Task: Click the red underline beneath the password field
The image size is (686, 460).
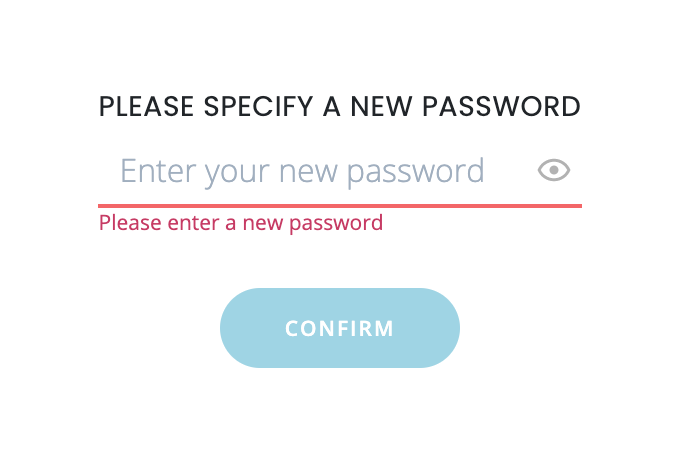Action: tap(340, 205)
